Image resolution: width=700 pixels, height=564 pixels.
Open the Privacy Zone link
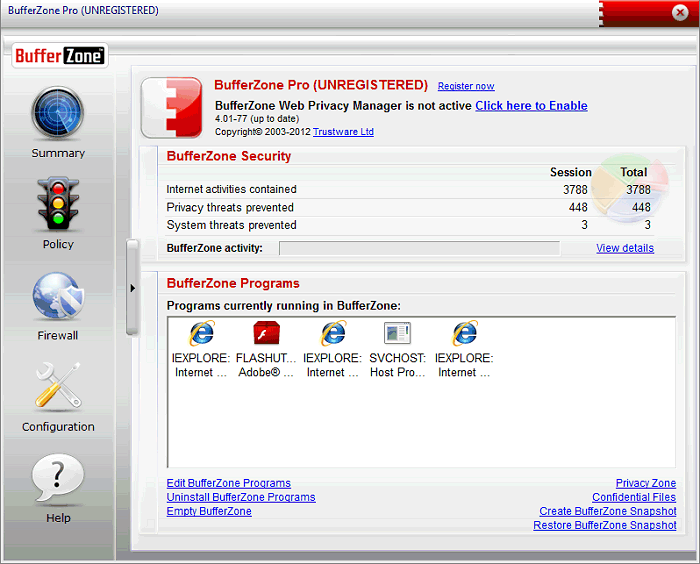[x=646, y=483]
